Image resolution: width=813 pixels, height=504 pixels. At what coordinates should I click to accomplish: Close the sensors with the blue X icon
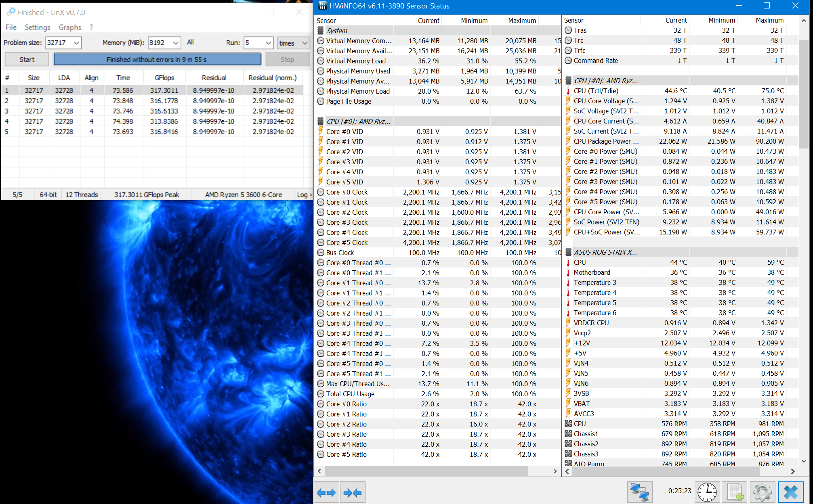pyautogui.click(x=790, y=492)
